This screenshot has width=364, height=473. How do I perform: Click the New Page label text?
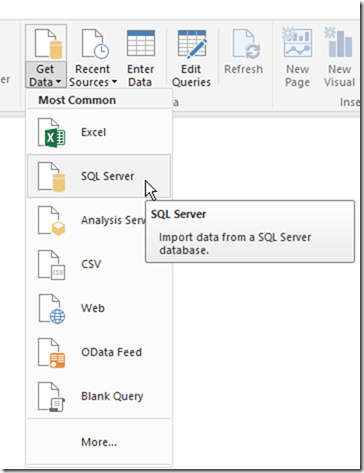[x=298, y=76]
